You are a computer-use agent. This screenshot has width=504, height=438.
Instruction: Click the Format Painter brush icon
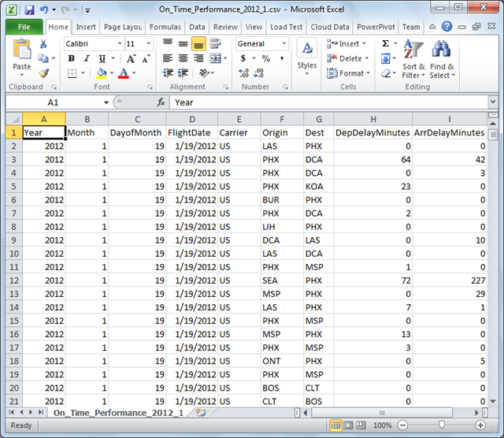coord(43,73)
